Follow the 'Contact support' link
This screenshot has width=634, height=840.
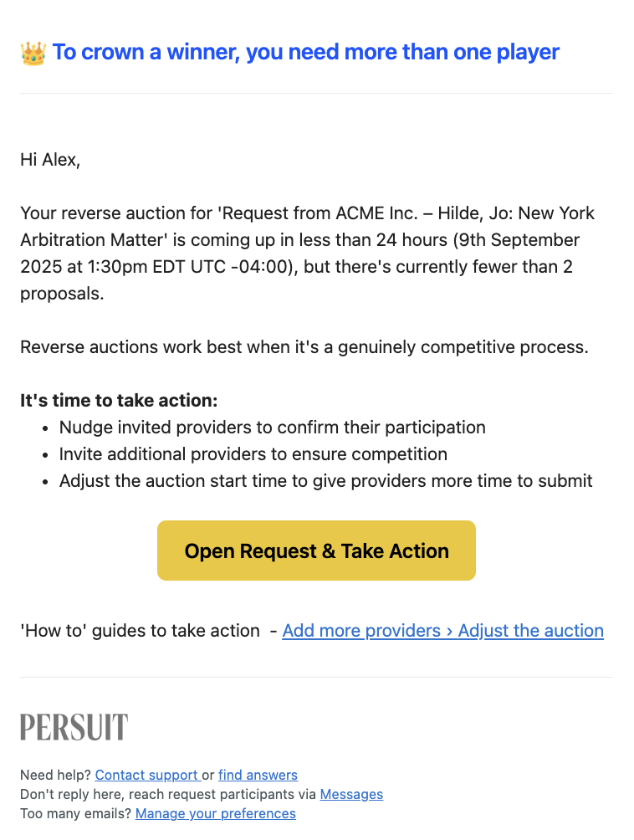coord(146,776)
